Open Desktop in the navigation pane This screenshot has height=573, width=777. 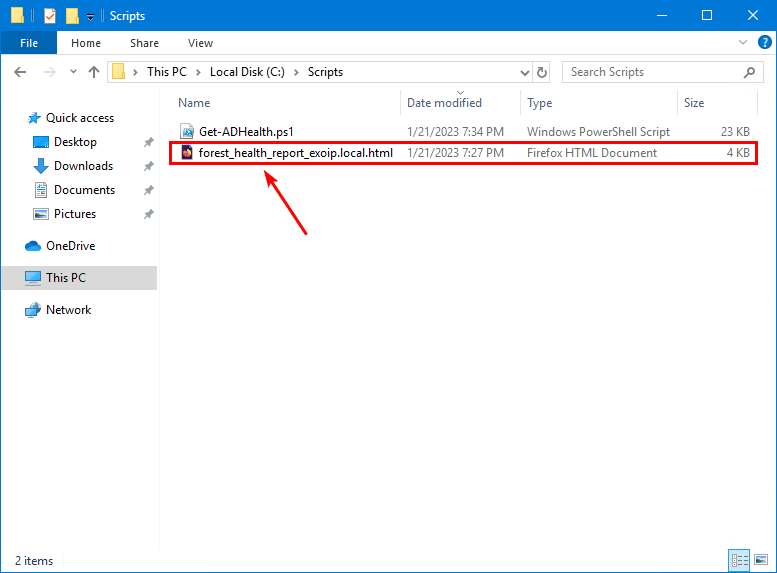(75, 142)
